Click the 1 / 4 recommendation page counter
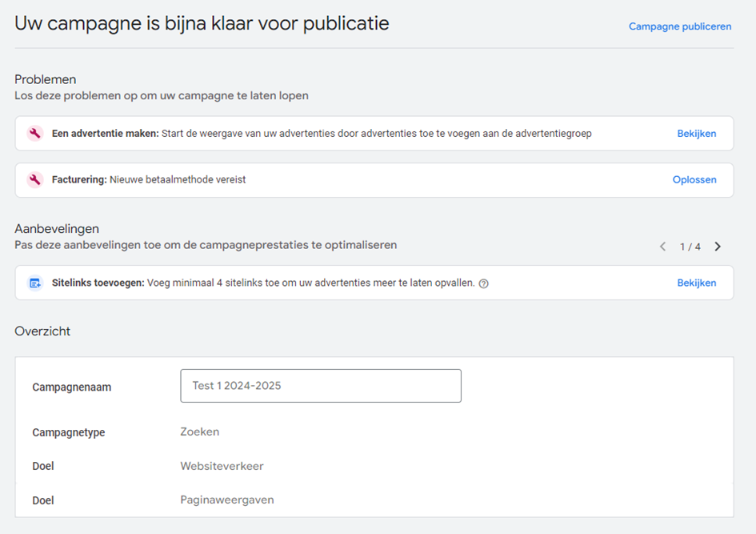Image resolution: width=756 pixels, height=534 pixels. click(690, 247)
